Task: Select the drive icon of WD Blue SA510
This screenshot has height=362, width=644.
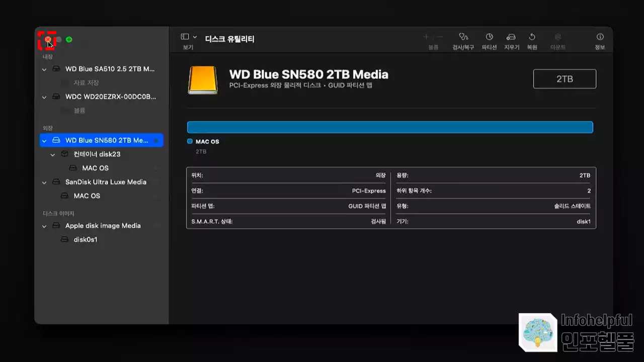Action: click(57, 69)
